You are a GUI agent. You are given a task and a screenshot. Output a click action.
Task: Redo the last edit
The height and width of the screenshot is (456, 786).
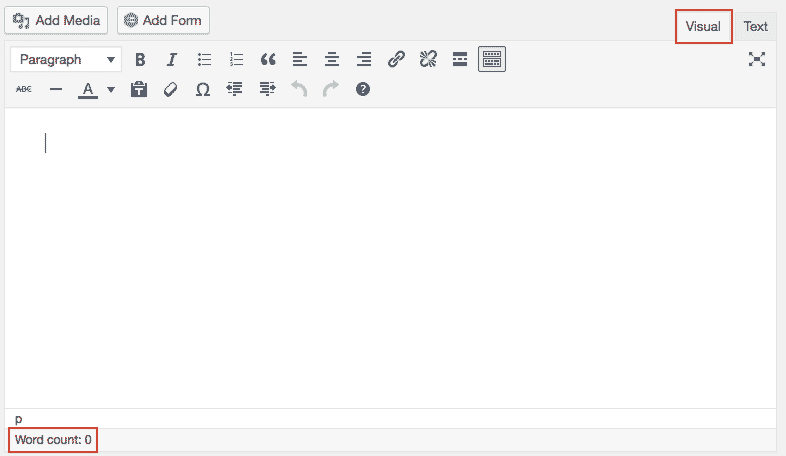(331, 89)
